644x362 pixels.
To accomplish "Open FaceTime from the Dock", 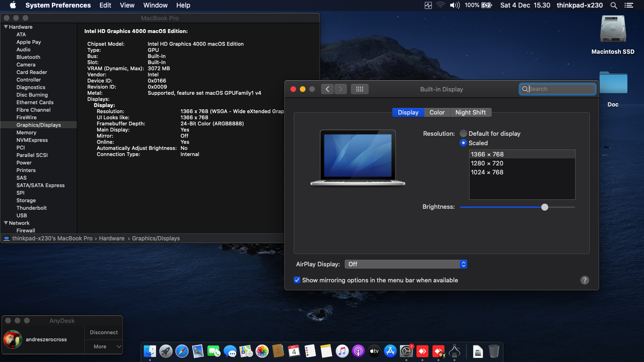I will coord(214,351).
